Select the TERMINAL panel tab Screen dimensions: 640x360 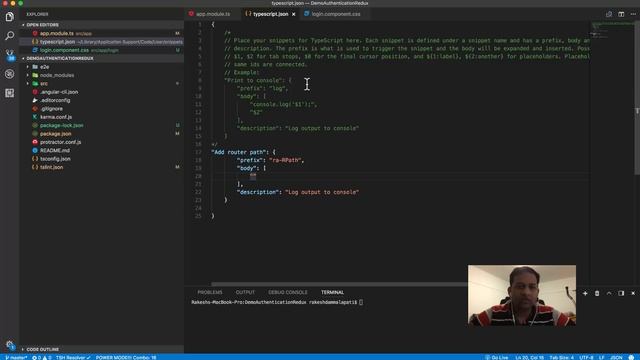(x=332, y=292)
